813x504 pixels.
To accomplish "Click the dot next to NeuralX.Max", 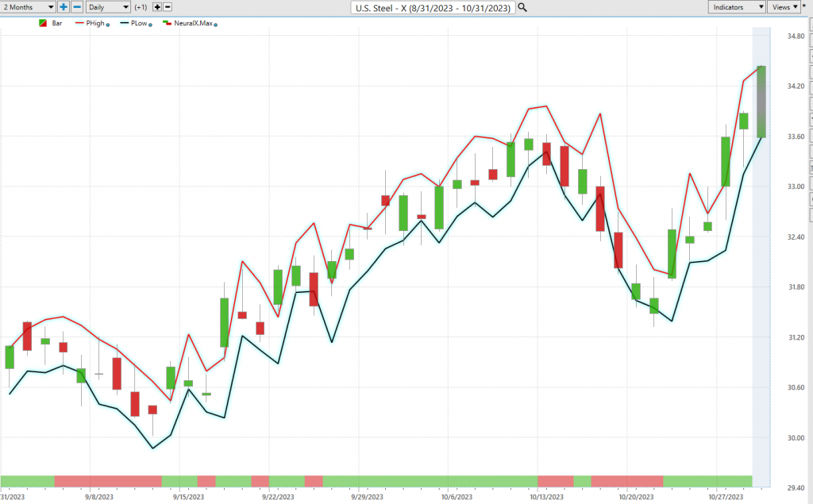I will coord(216,25).
